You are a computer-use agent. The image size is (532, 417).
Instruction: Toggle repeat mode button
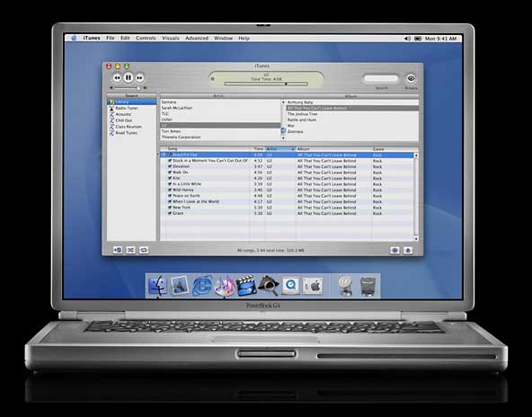click(144, 250)
